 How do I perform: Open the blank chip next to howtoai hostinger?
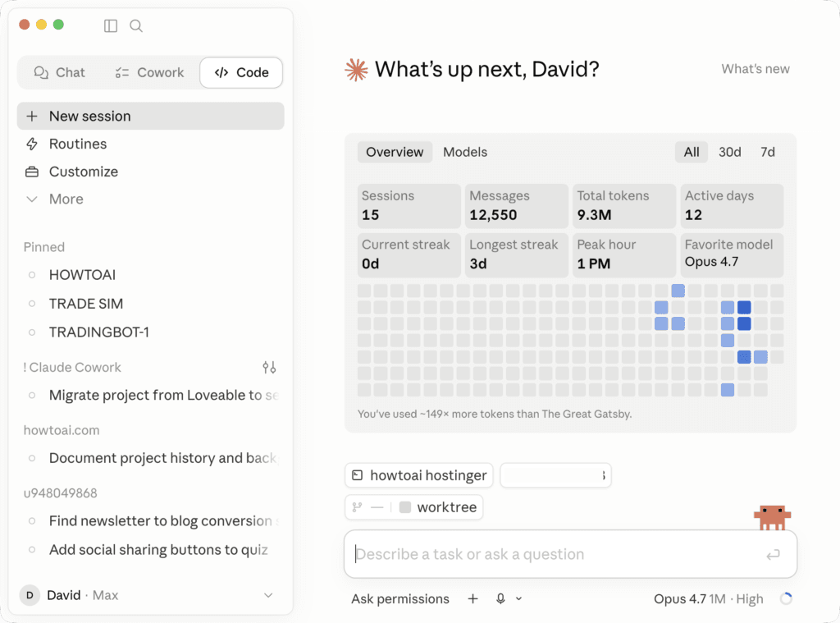point(555,475)
